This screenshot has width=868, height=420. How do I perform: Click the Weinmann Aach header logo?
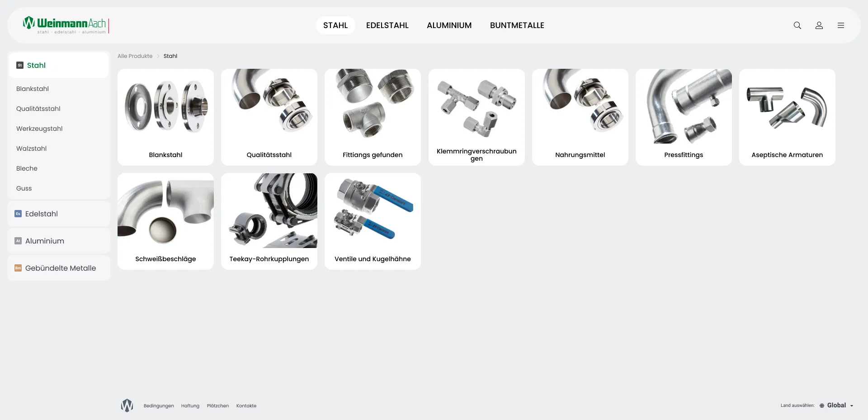[66, 25]
